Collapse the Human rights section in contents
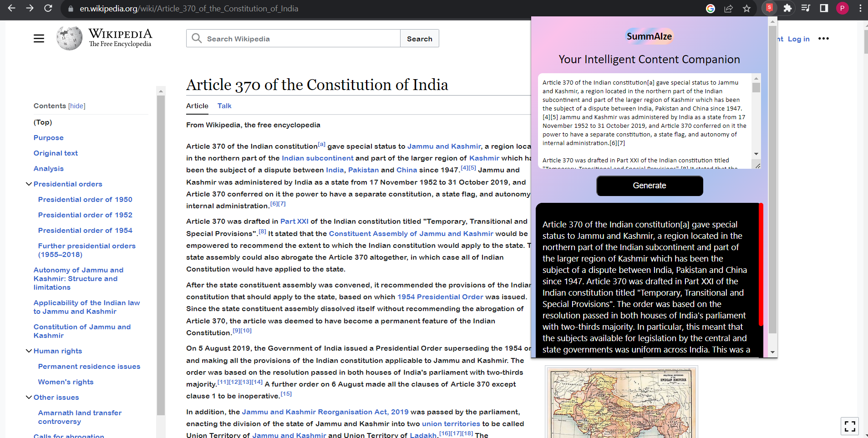The width and height of the screenshot is (868, 438). coord(29,351)
